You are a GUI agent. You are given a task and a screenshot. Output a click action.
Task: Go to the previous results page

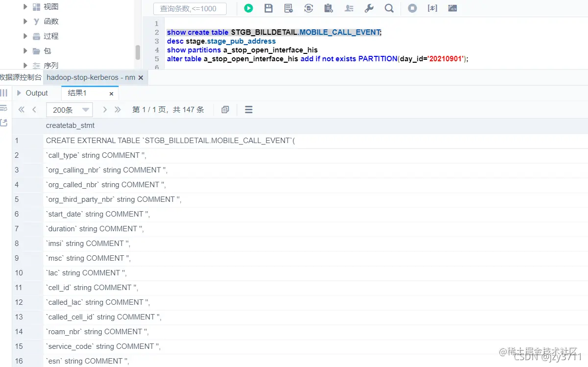34,110
